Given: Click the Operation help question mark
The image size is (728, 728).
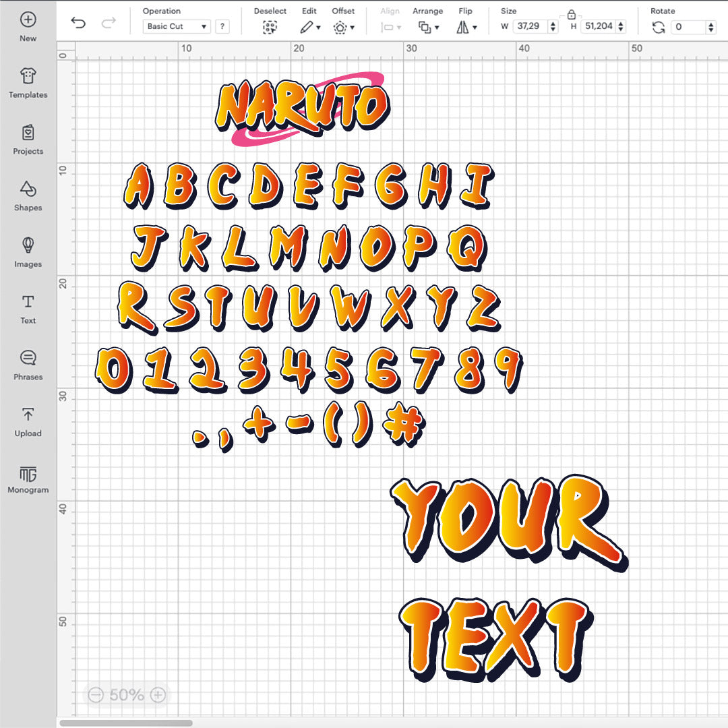Looking at the screenshot, I should pos(222,26).
